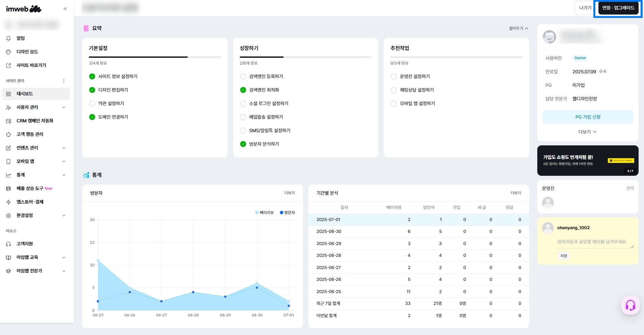The image size is (644, 335).
Task: Expand the 컨텐츠 관리 chevron
Action: click(64, 148)
